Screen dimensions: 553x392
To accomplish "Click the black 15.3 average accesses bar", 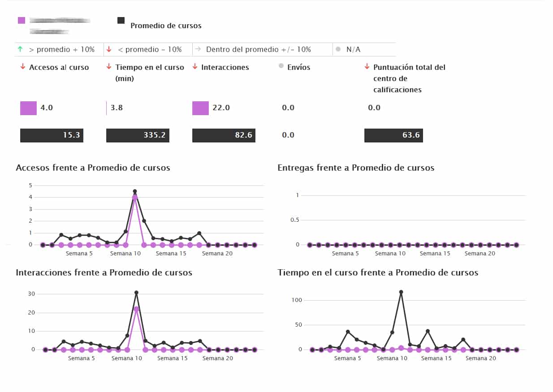I will point(52,135).
